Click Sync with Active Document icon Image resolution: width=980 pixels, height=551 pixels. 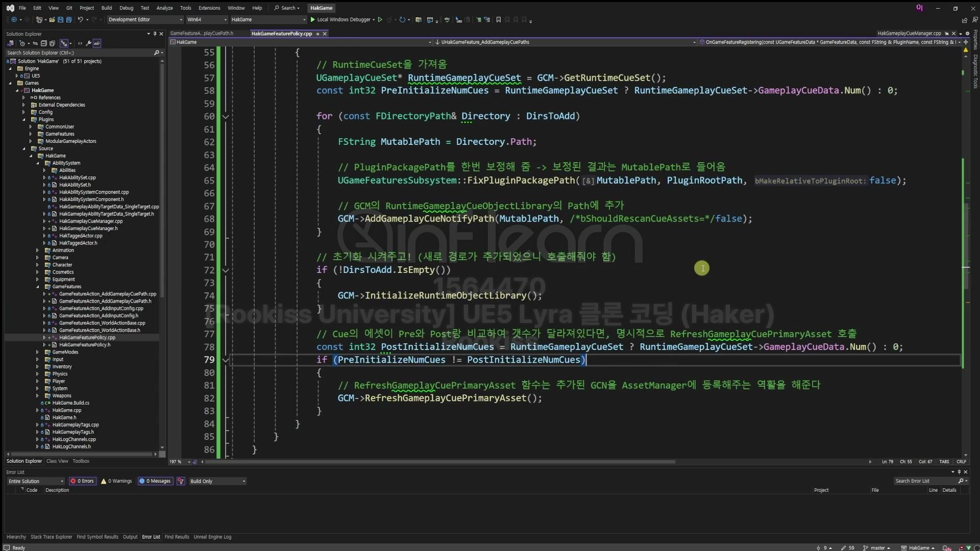35,43
